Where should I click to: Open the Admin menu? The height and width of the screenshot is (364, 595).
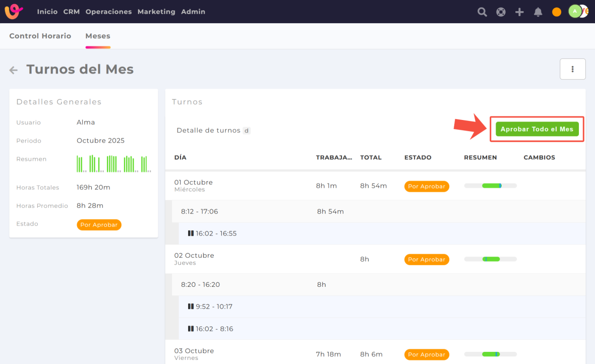pyautogui.click(x=193, y=12)
